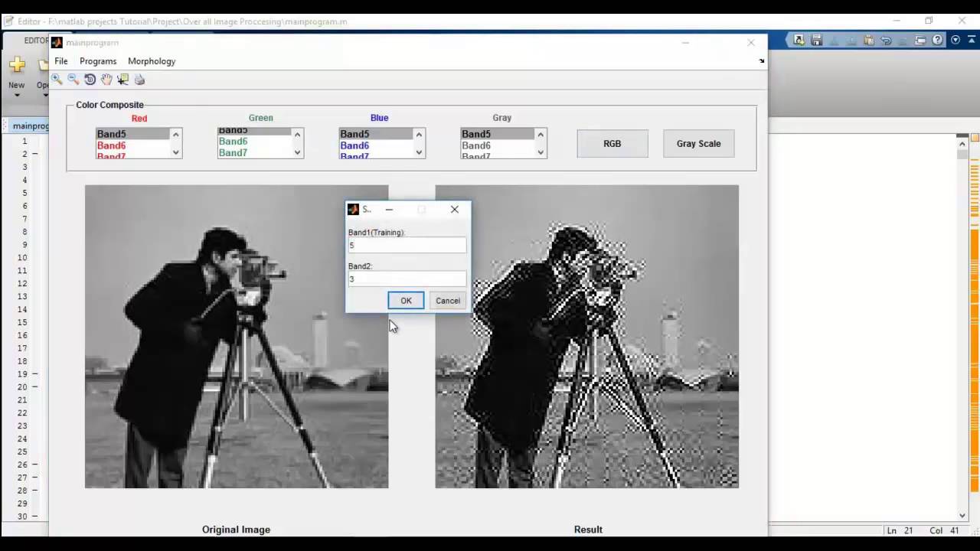Open Help via the question mark icon
Image resolution: width=980 pixels, height=551 pixels.
click(937, 40)
